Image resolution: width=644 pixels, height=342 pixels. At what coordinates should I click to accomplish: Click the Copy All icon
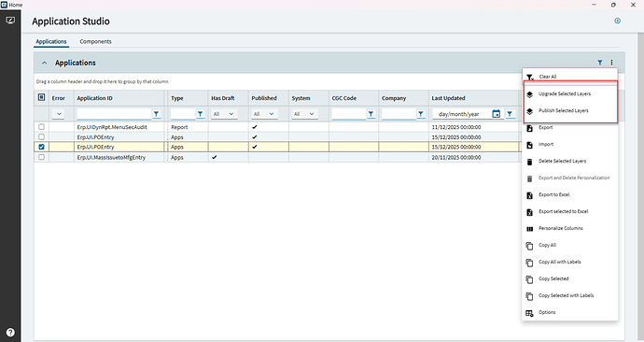coord(530,246)
